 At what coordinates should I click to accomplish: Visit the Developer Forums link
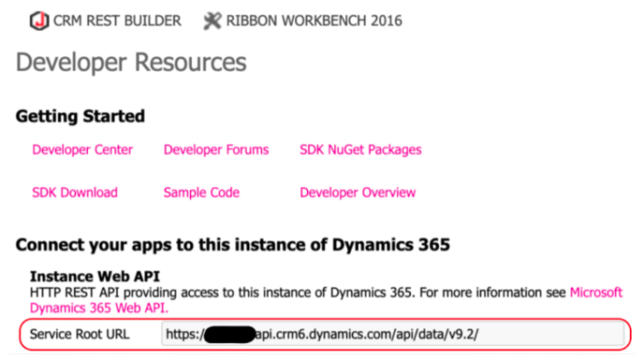[216, 150]
